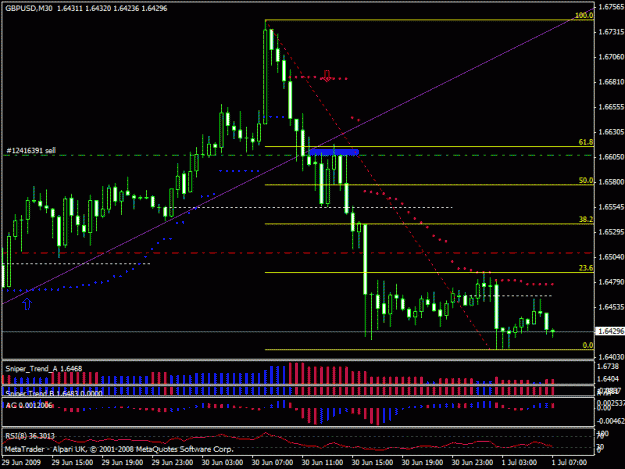Click the '1 Jul 03:00' time axis label
The height and width of the screenshot is (469, 625).
tap(519, 463)
